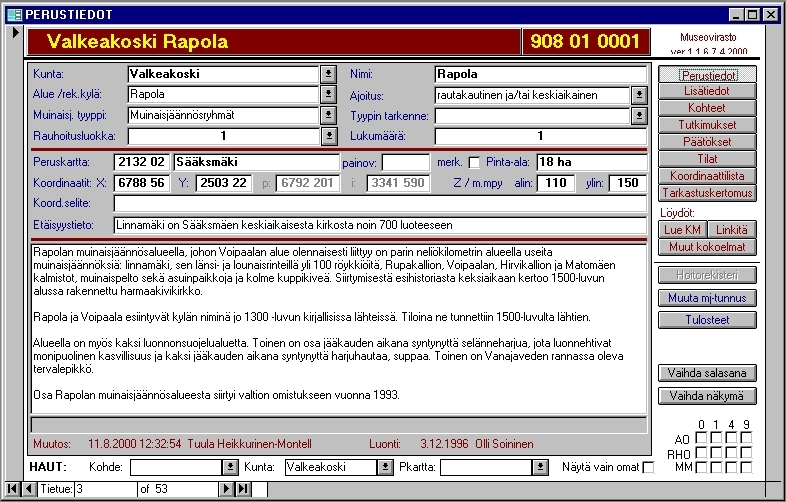Click the Etäisyystieto text field
This screenshot has height=502, width=786.
click(380, 226)
